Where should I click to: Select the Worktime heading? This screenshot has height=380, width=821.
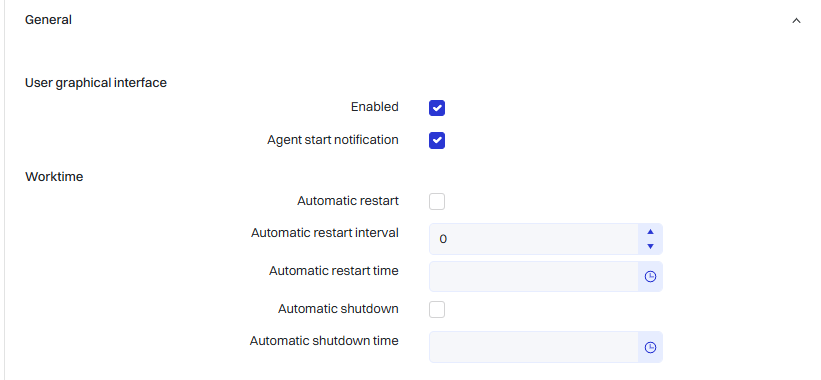[54, 177]
